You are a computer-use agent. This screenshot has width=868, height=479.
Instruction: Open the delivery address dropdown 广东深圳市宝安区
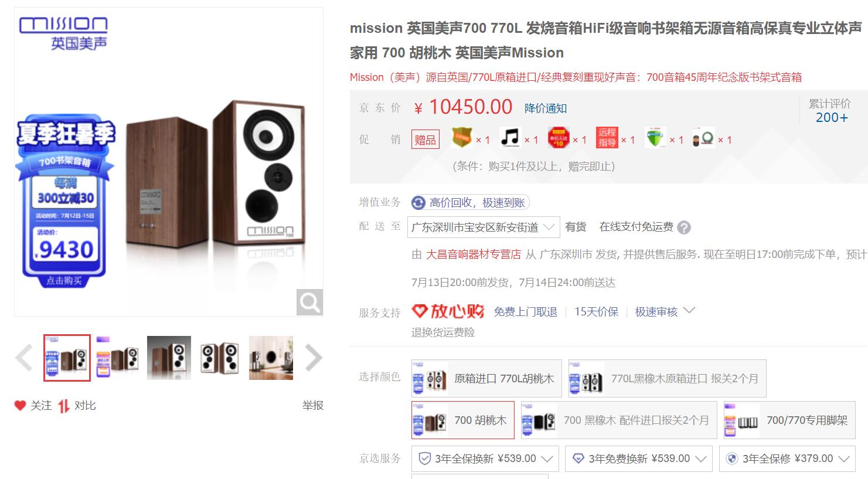[x=482, y=227]
